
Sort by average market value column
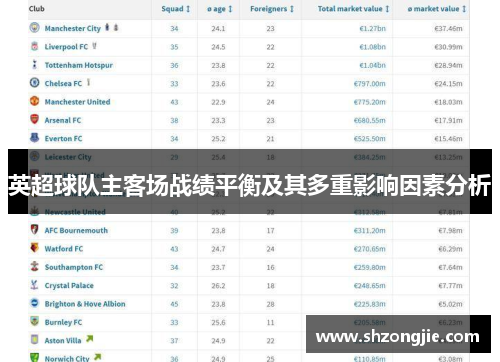coord(436,9)
